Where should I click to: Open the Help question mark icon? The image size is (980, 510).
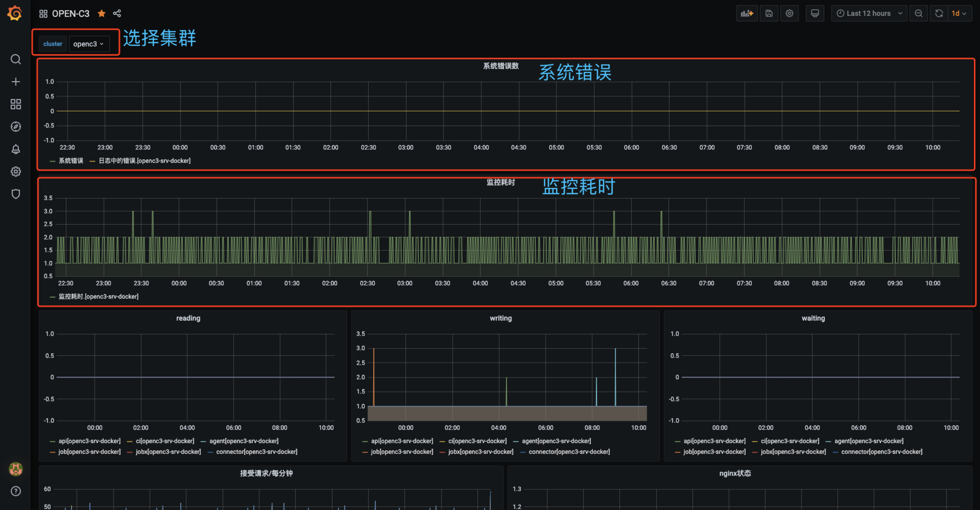click(x=16, y=491)
